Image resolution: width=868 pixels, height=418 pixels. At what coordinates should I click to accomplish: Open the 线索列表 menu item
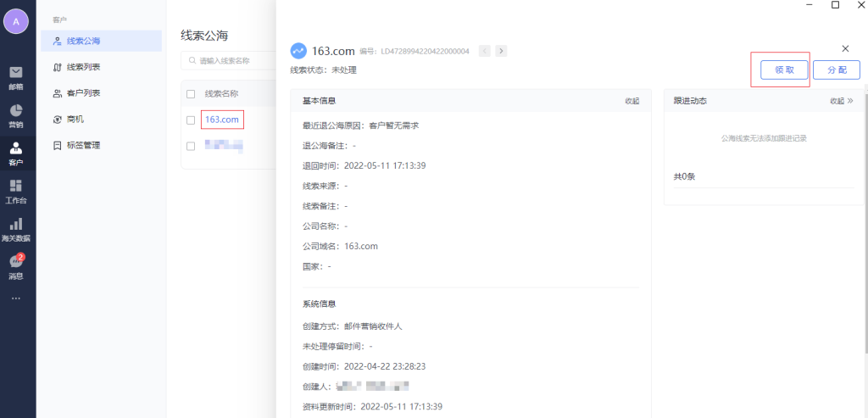coord(84,67)
